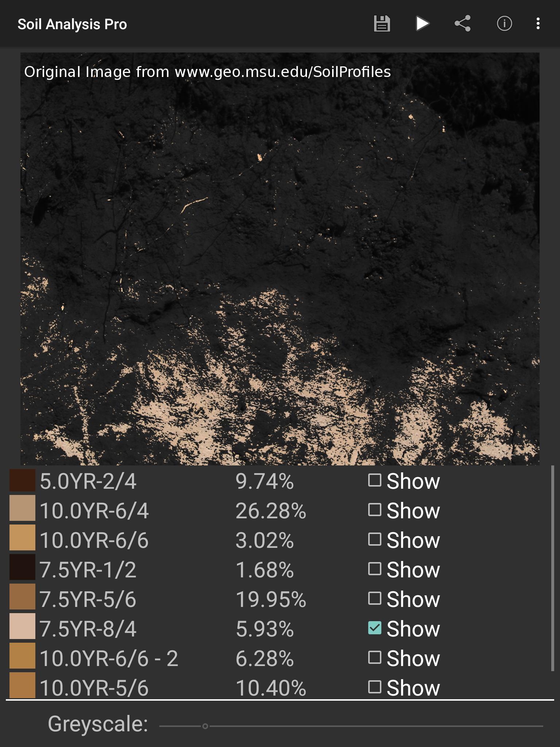Click the 10.0YR-6/6 - 2 label

click(109, 658)
